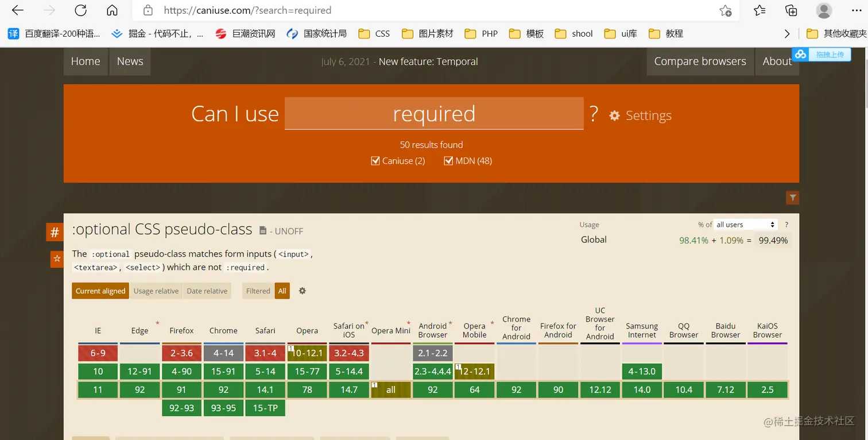Select the Filtered browsers option
Viewport: 868px width, 440px height.
[258, 291]
